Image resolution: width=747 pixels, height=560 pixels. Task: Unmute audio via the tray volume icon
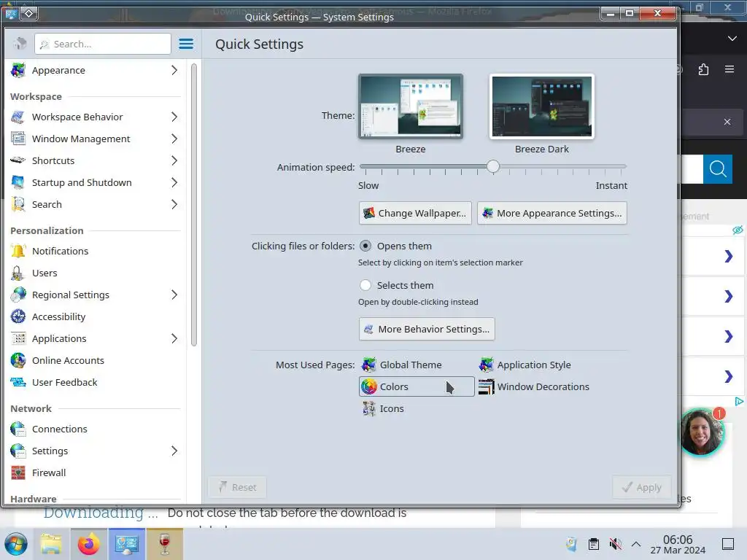[x=615, y=544]
